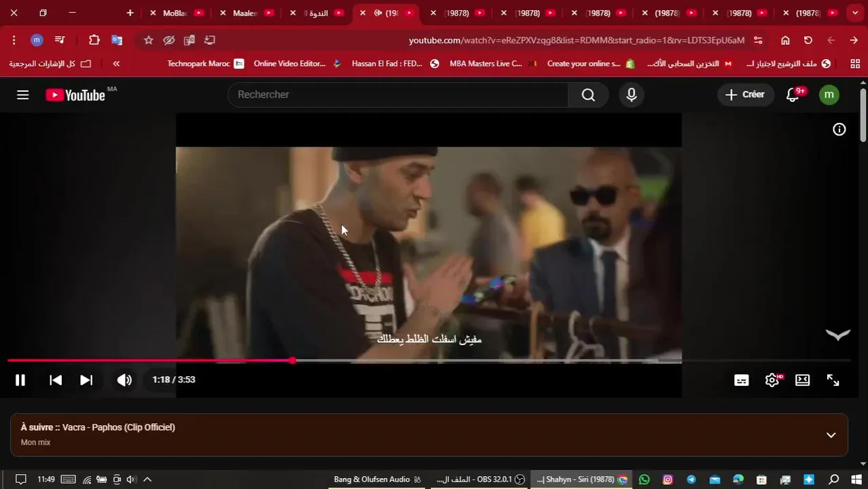
Task: Click the address bar URL
Action: click(x=577, y=40)
